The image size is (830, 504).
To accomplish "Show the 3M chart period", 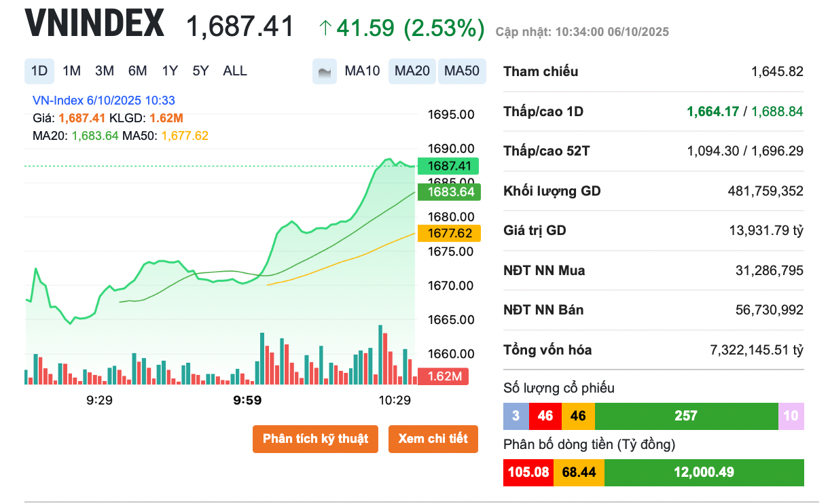I will click(105, 71).
